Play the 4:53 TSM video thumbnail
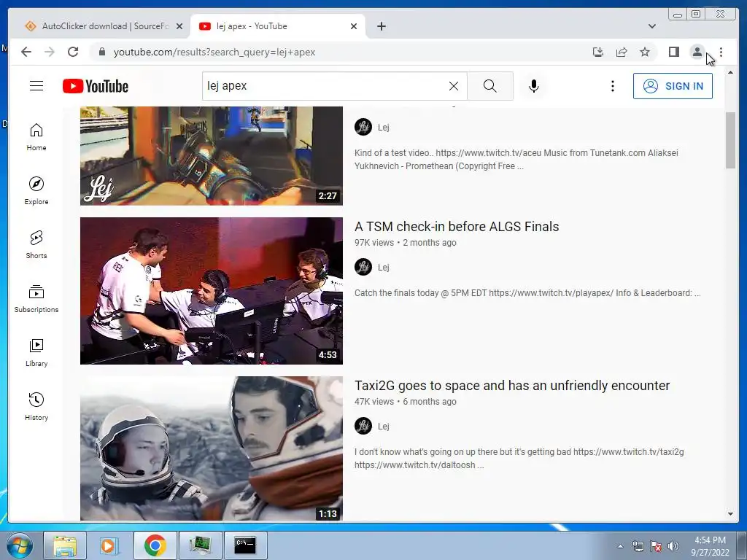This screenshot has height=560, width=747. pos(211,291)
